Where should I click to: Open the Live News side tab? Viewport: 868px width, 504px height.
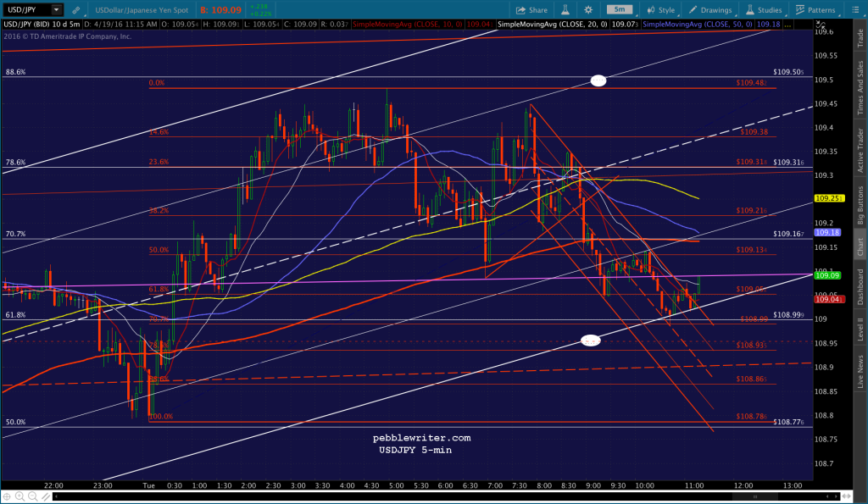[x=860, y=371]
